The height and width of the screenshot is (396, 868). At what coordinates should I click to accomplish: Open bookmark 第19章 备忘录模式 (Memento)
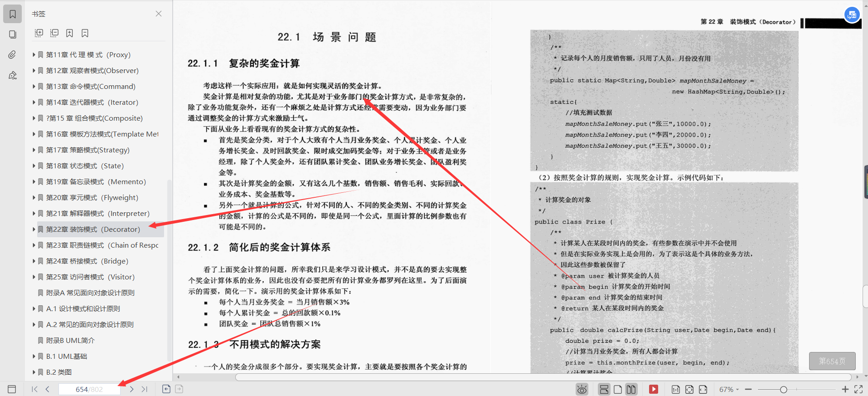click(x=96, y=181)
